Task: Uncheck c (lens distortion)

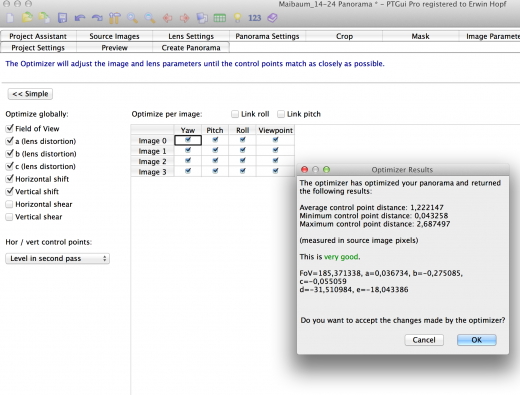Action: click(x=10, y=166)
